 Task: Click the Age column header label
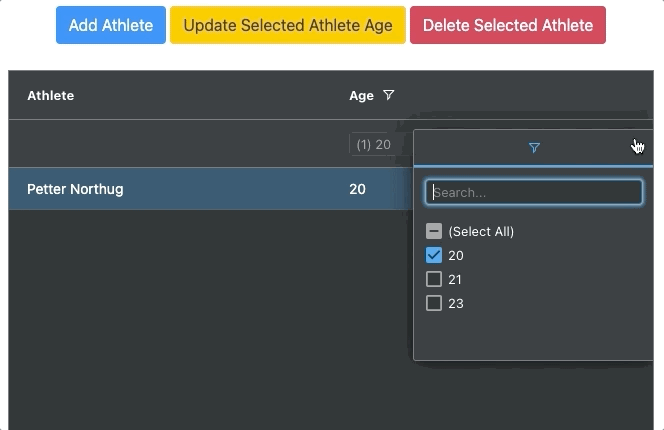pyautogui.click(x=360, y=96)
